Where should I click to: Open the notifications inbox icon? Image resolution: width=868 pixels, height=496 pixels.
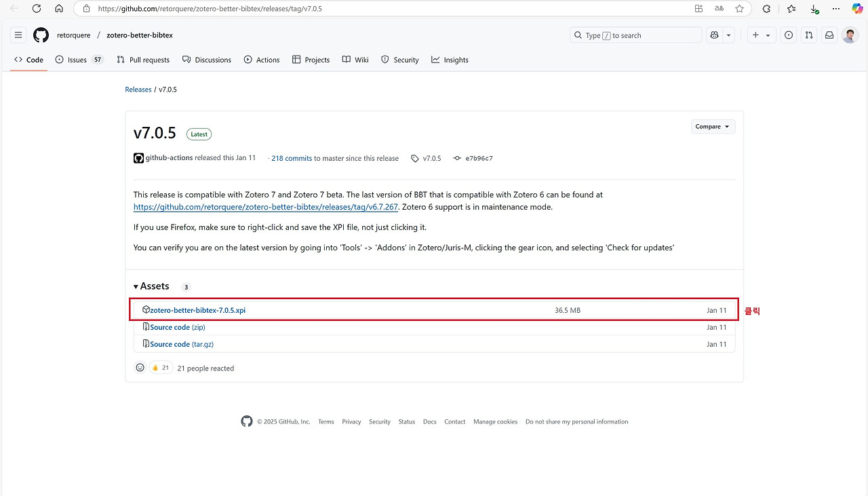tap(829, 35)
